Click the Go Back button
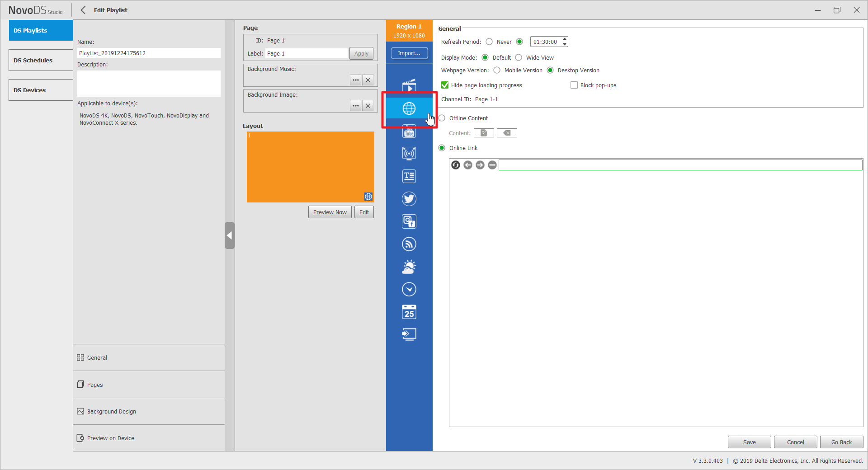This screenshot has width=868, height=470. (841, 442)
